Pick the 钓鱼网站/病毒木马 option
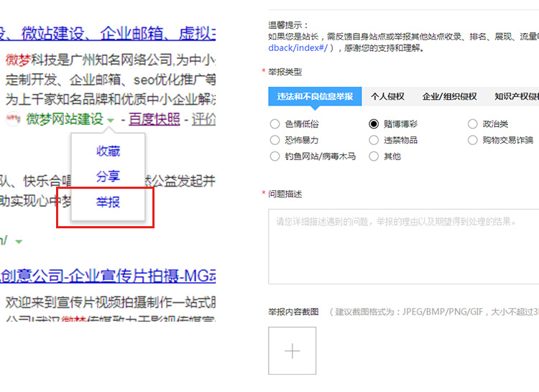Viewport: 539px width, 392px height. tap(275, 156)
